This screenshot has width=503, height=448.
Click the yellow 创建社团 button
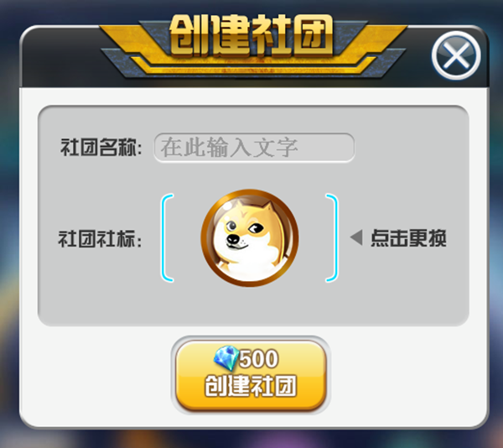(x=251, y=376)
